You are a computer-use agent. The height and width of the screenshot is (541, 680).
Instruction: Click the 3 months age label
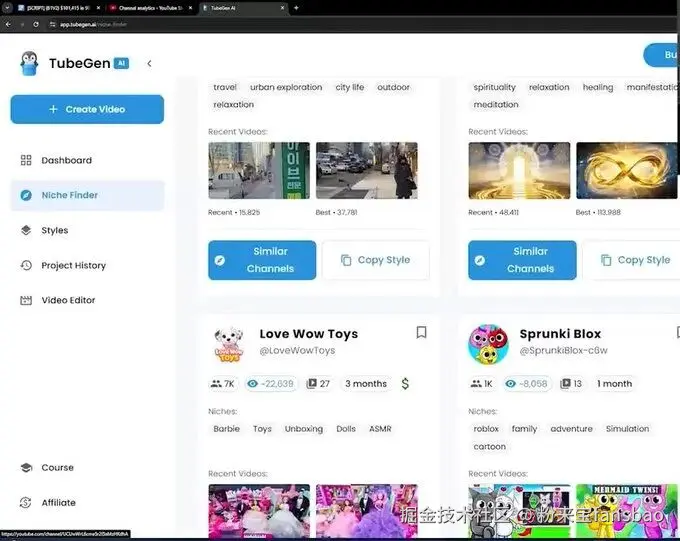pos(366,384)
